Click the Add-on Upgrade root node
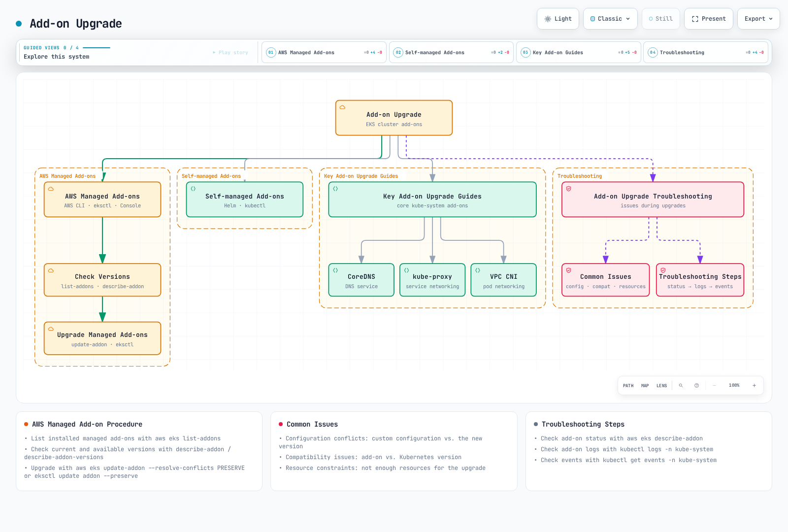The height and width of the screenshot is (532, 788). 394,118
